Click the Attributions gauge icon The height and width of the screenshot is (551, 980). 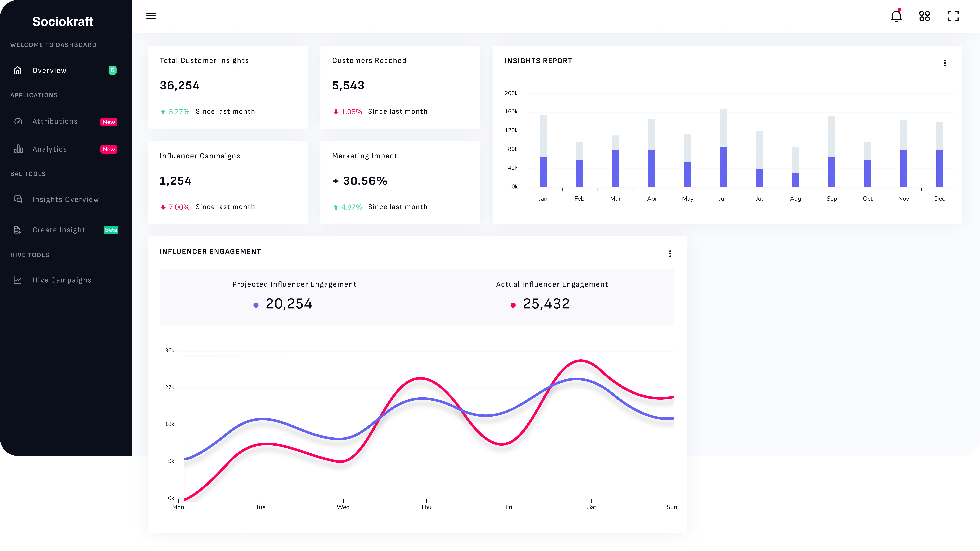(x=18, y=121)
